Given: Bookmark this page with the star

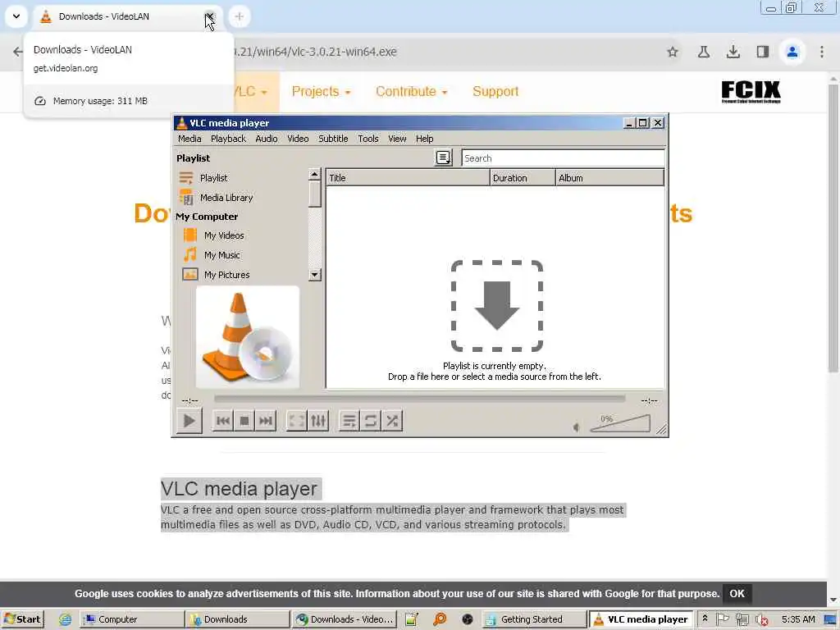Looking at the screenshot, I should point(673,52).
